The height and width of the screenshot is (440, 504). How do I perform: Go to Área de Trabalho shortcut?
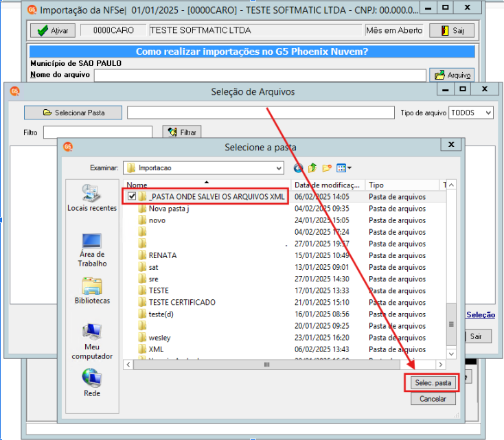click(92, 250)
